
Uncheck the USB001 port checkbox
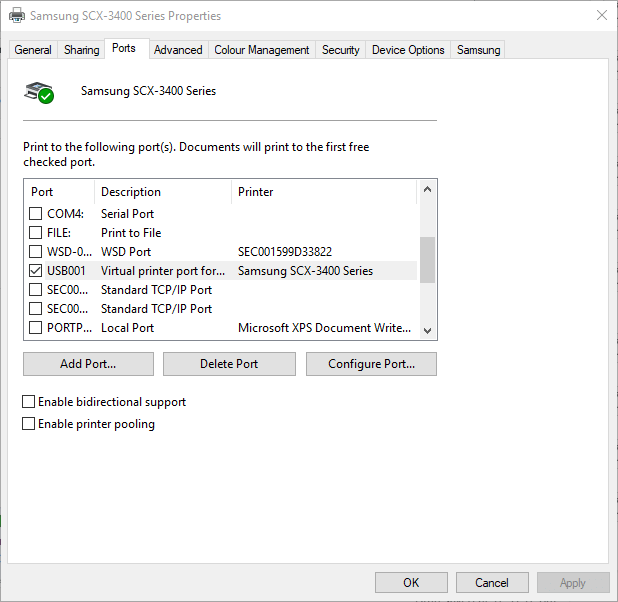click(x=35, y=270)
